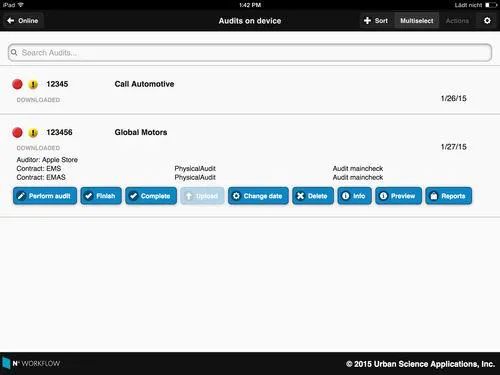Click Contract: EMAS line
Screen dimensions: 500x375
41,177
